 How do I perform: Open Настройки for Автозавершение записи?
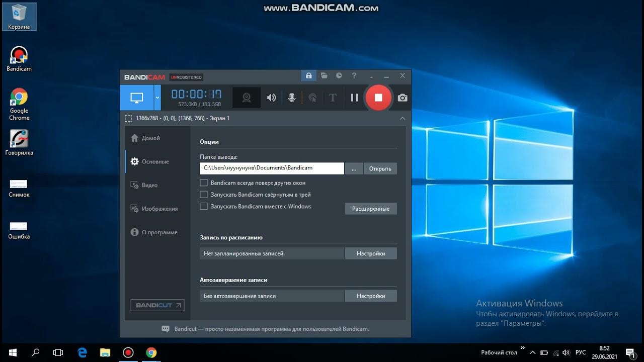click(x=371, y=296)
